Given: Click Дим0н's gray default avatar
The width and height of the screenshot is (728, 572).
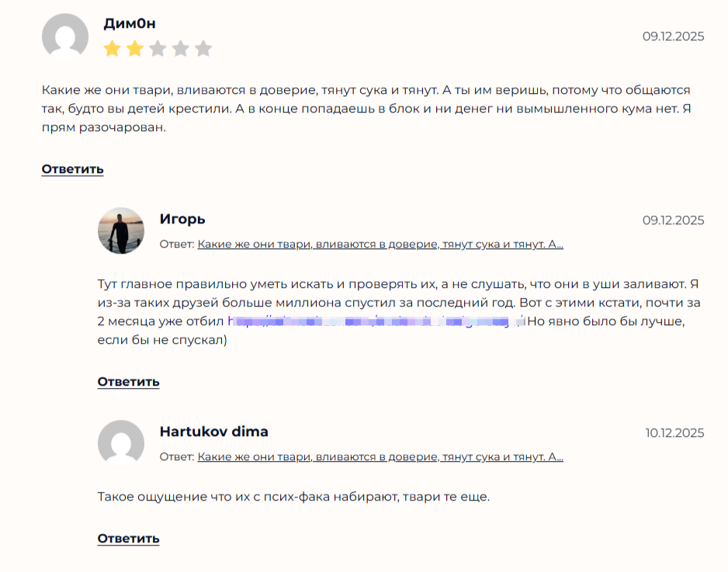Looking at the screenshot, I should (65, 36).
